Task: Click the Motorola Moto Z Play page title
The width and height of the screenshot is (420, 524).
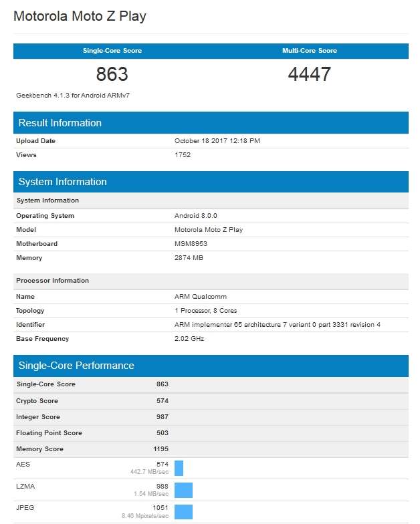Action: click(x=80, y=17)
